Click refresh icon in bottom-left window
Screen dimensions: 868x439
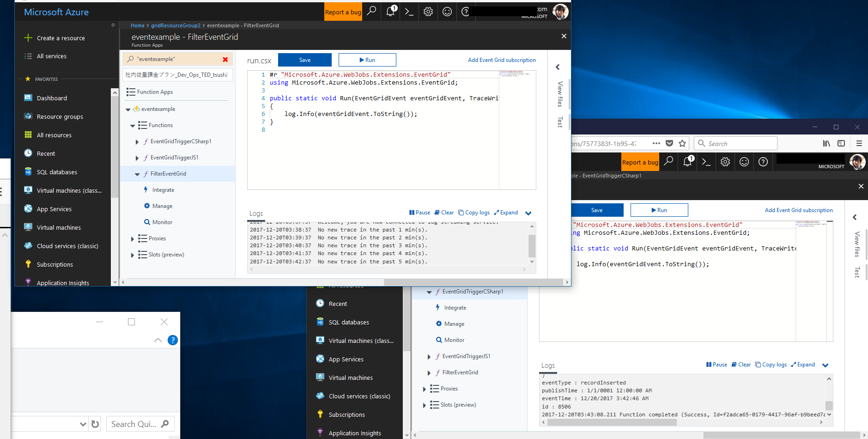pos(95,424)
